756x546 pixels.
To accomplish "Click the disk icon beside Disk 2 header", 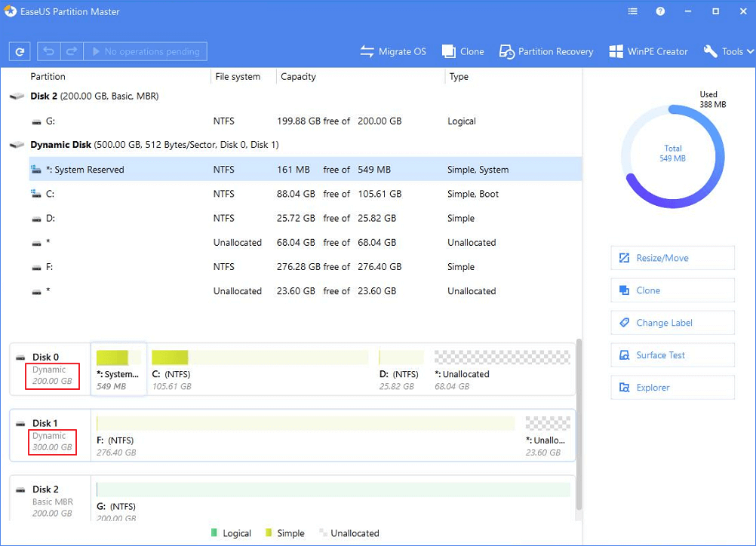I will point(17,96).
